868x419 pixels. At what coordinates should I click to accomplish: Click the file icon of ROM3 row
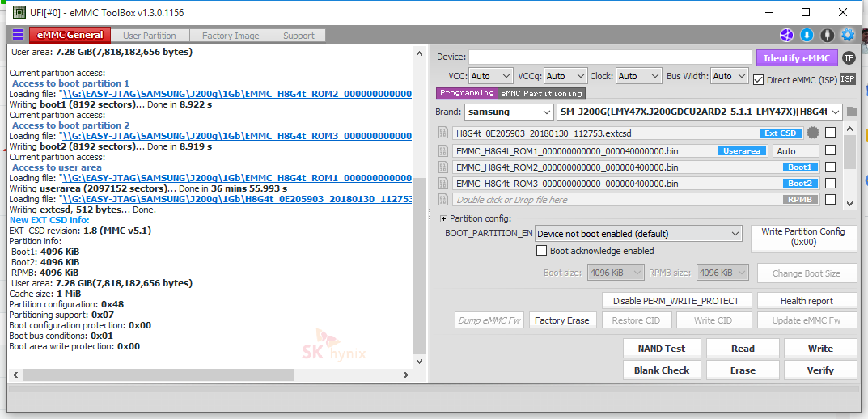[442, 183]
